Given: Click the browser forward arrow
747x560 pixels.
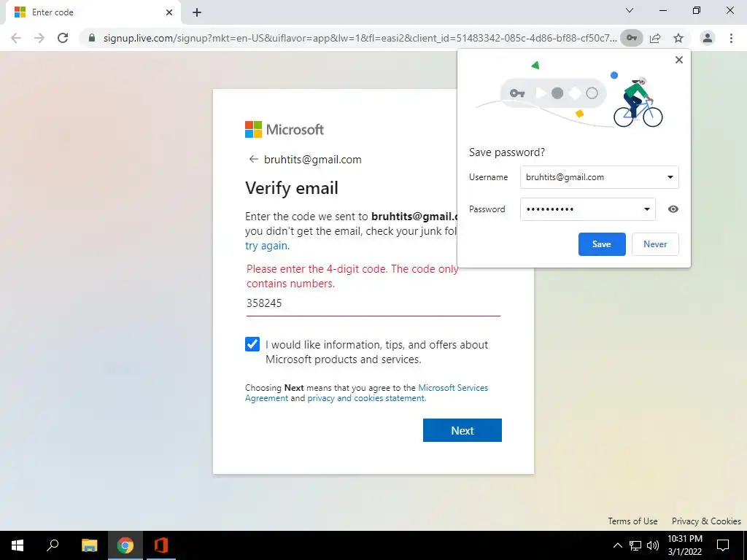Looking at the screenshot, I should click(x=39, y=38).
